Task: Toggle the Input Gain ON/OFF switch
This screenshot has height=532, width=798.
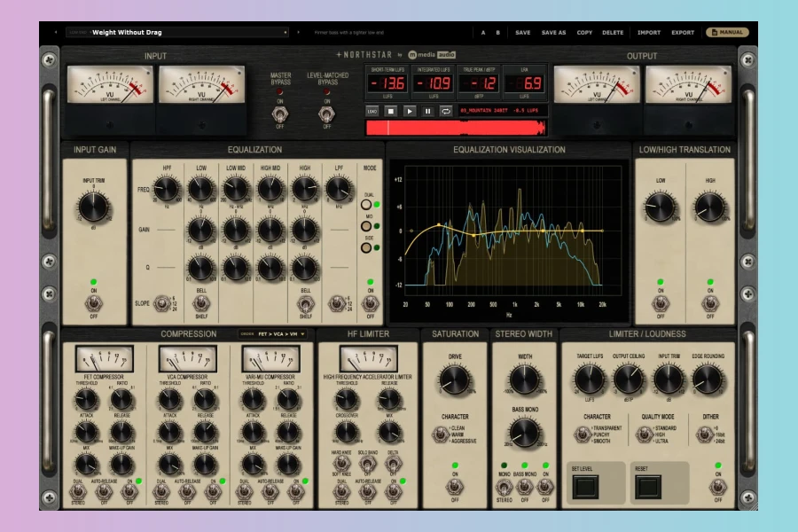Action: (94, 303)
